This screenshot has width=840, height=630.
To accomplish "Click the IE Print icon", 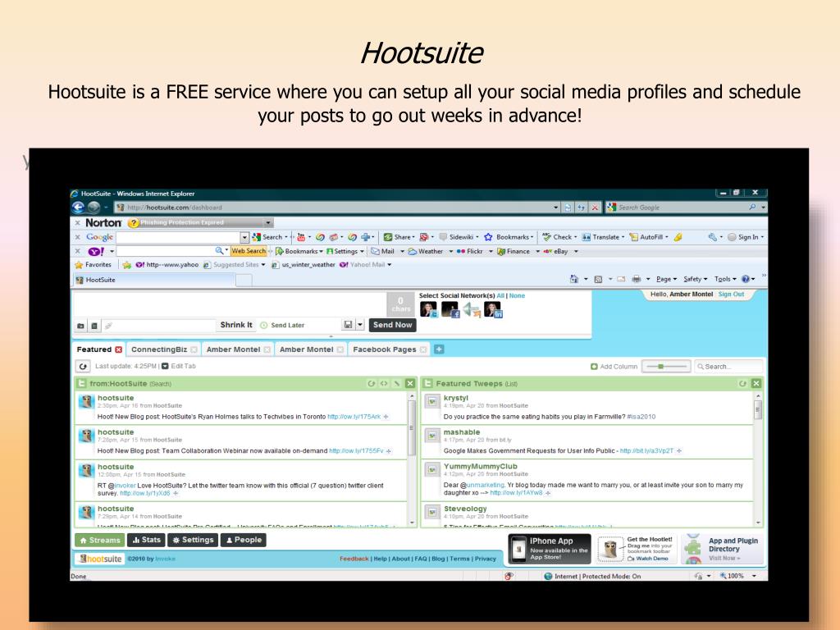I will [x=636, y=279].
